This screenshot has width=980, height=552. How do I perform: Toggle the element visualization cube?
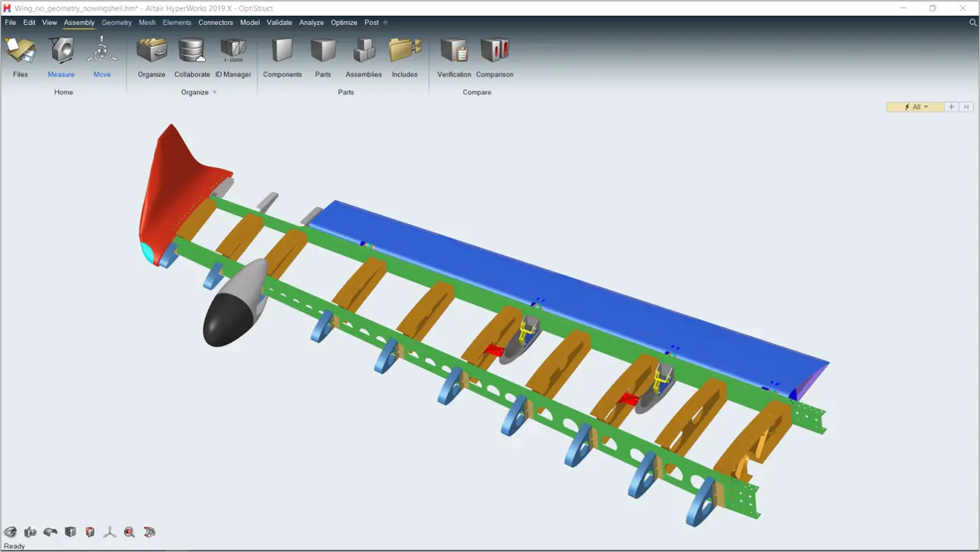pyautogui.click(x=70, y=532)
